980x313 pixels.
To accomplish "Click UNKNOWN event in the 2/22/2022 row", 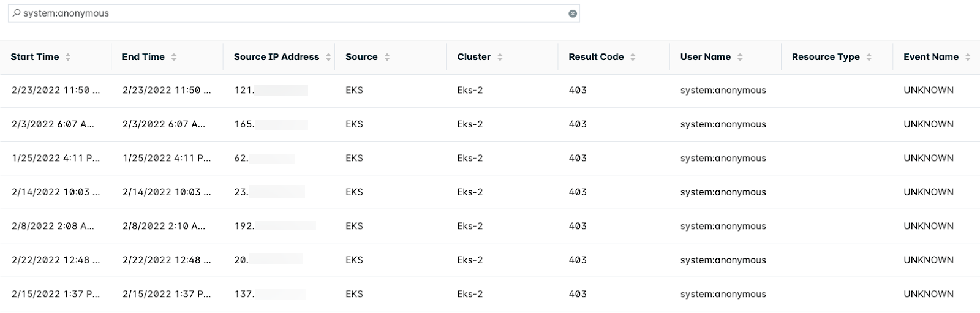I will 929,260.
